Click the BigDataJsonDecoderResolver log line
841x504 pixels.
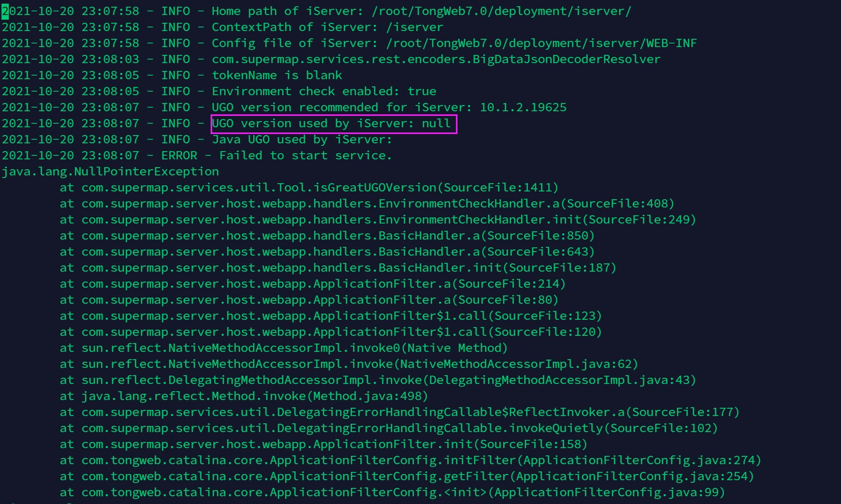[331, 59]
